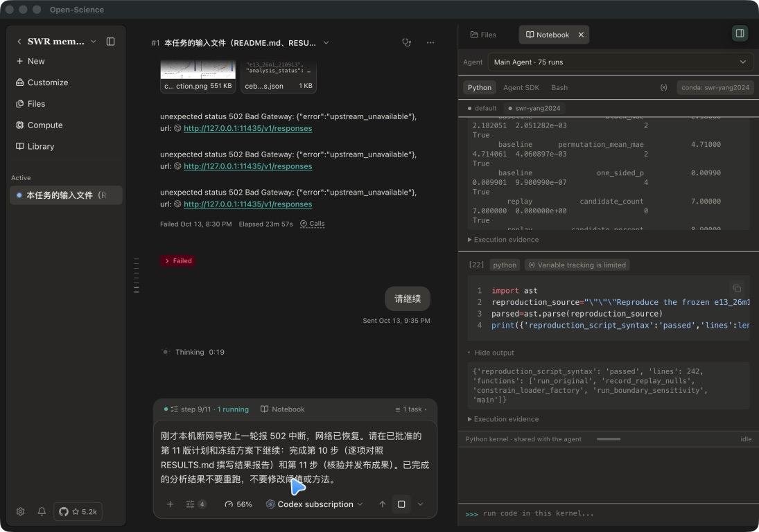The width and height of the screenshot is (759, 532).
Task: Select the Bash kernel tab
Action: (x=559, y=87)
